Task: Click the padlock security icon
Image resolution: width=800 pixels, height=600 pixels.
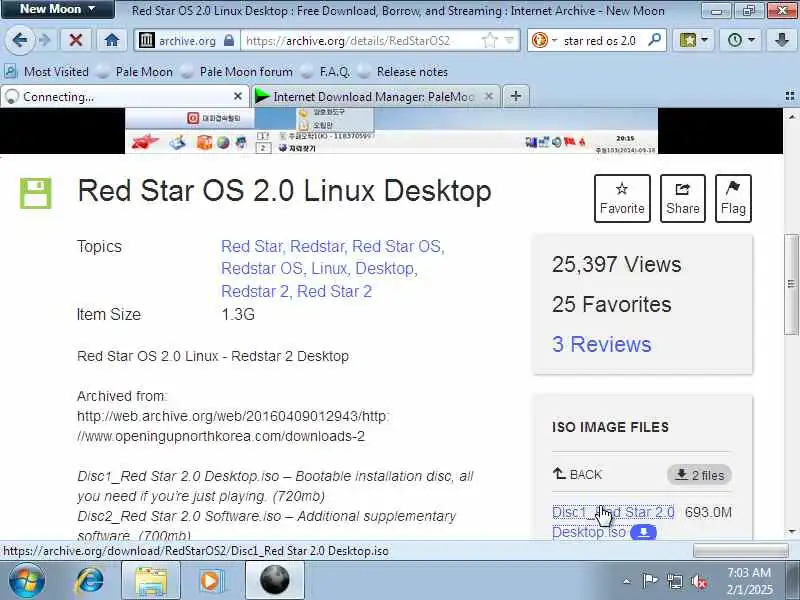Action: click(229, 40)
